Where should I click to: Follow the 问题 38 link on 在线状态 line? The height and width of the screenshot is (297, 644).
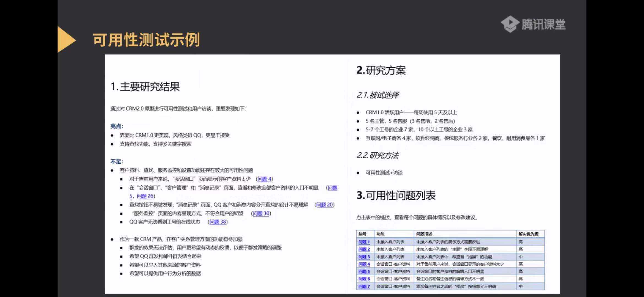click(218, 222)
